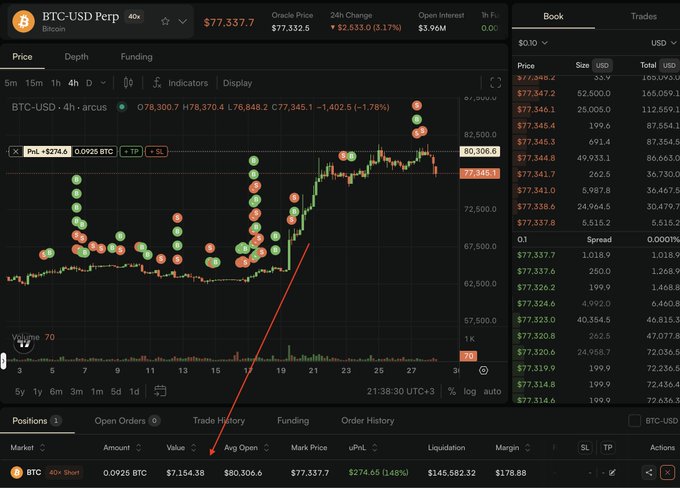Set chart interval to 5m
Image resolution: width=680 pixels, height=488 pixels.
tap(11, 83)
